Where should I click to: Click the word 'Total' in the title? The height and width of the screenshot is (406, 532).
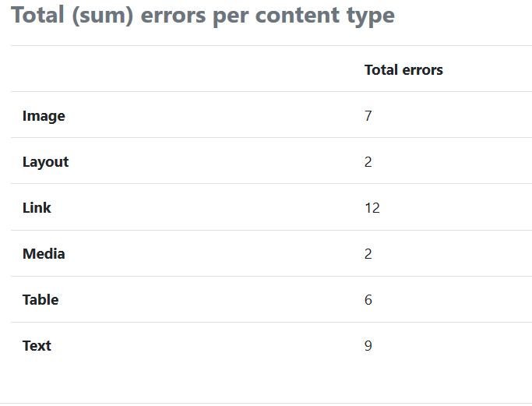click(x=37, y=15)
